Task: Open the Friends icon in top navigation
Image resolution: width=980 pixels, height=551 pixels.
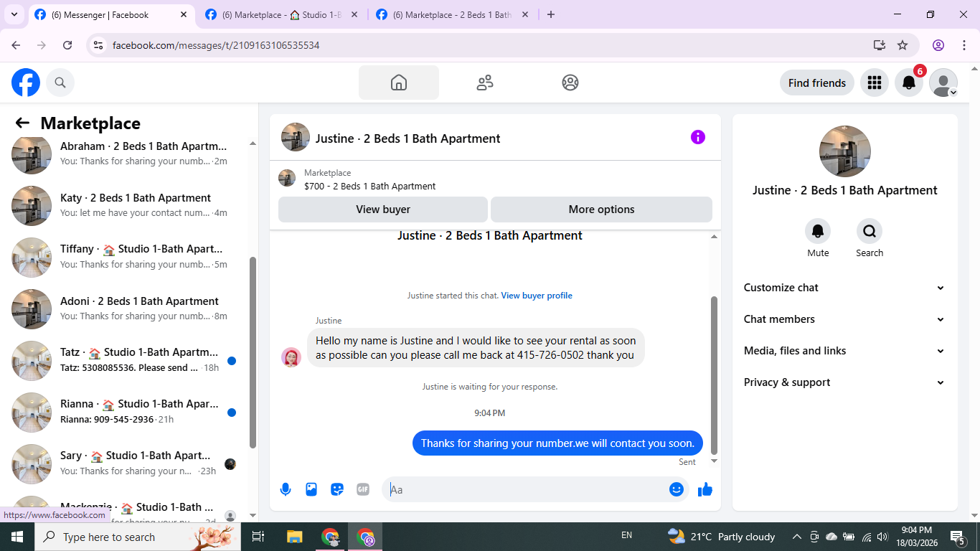Action: [x=485, y=83]
